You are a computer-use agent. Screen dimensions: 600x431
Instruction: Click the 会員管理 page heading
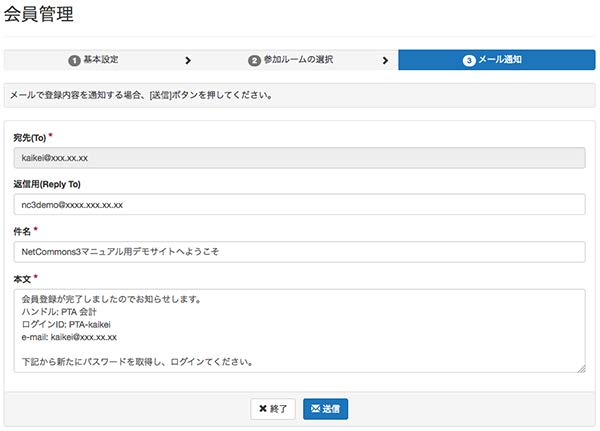pos(39,14)
